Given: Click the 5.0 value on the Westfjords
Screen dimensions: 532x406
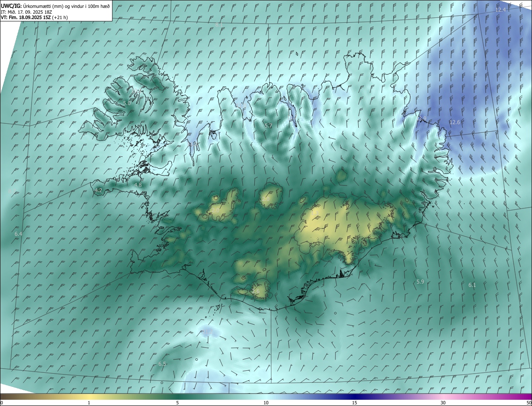Looking at the screenshot, I should point(127,103).
